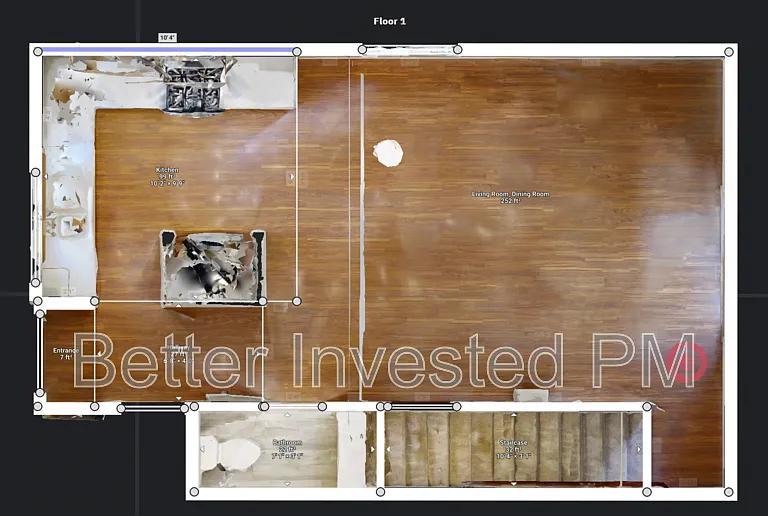
Task: Click staircase top-right corner handle
Action: (647, 406)
